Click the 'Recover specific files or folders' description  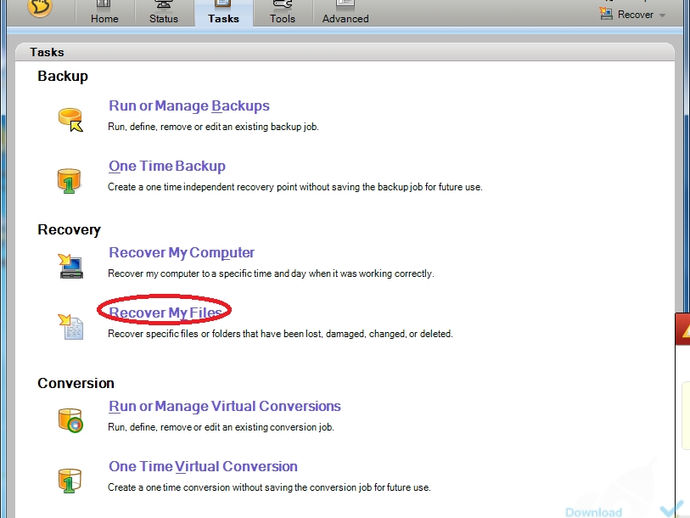pos(280,334)
